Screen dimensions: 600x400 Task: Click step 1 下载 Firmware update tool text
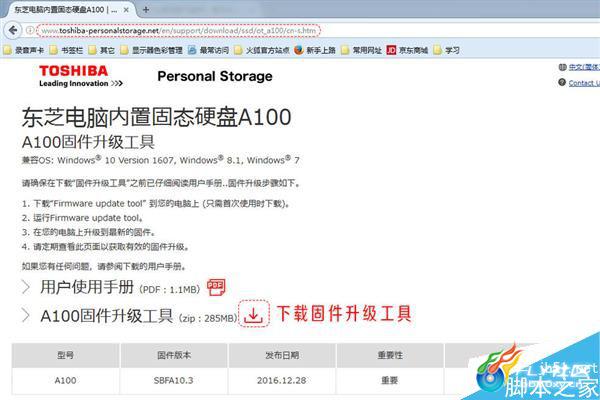click(x=156, y=204)
